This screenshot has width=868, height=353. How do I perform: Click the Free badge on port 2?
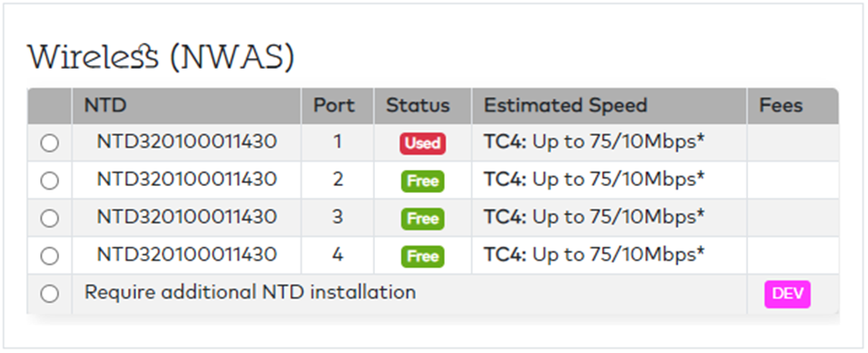pos(423,181)
